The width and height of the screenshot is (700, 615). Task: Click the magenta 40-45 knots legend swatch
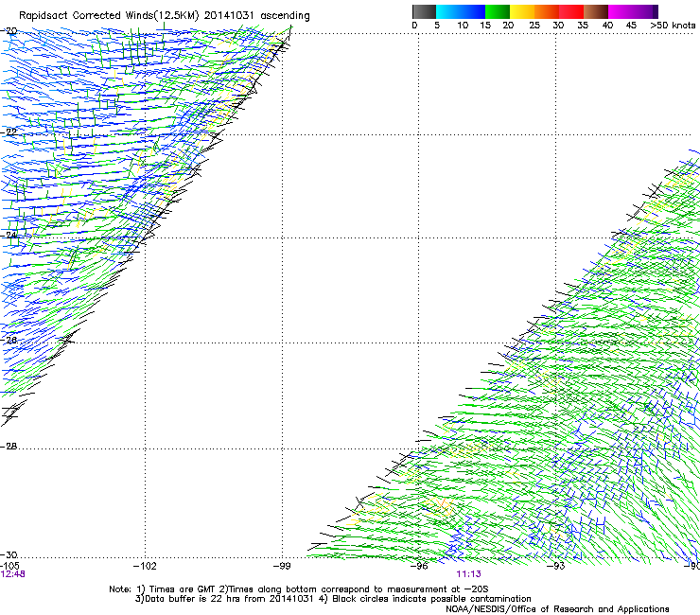point(621,11)
